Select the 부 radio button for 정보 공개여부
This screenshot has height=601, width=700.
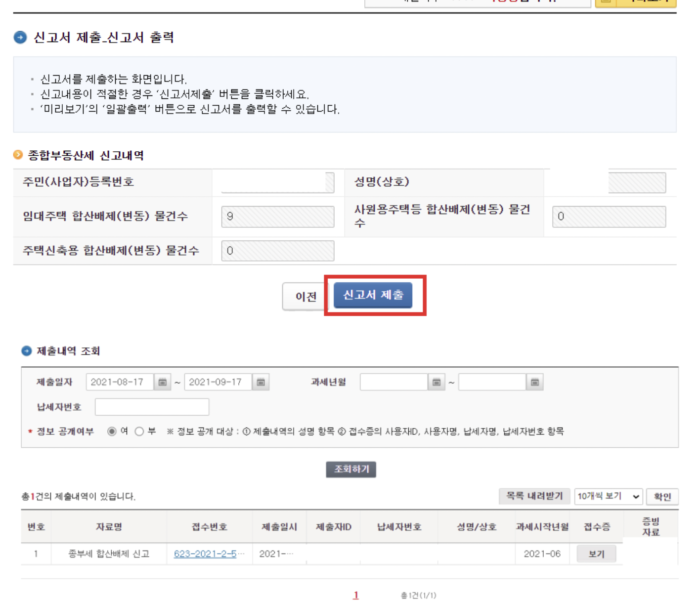coord(139,430)
